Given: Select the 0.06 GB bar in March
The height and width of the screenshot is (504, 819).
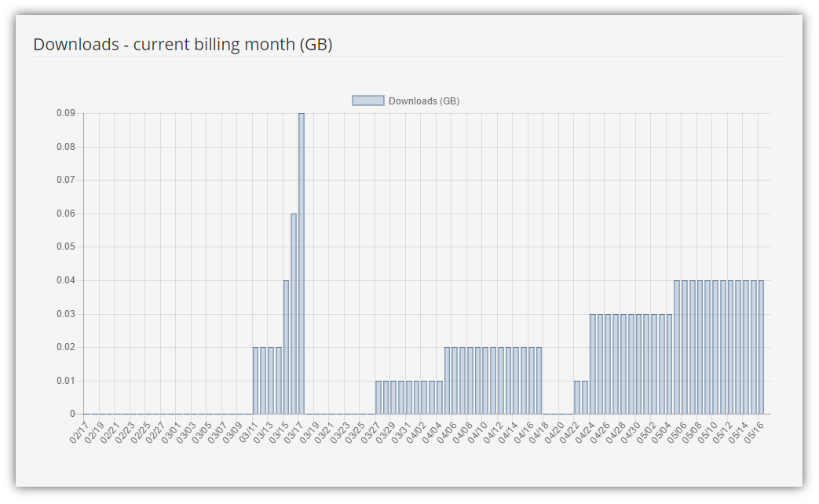Looking at the screenshot, I should (294, 313).
